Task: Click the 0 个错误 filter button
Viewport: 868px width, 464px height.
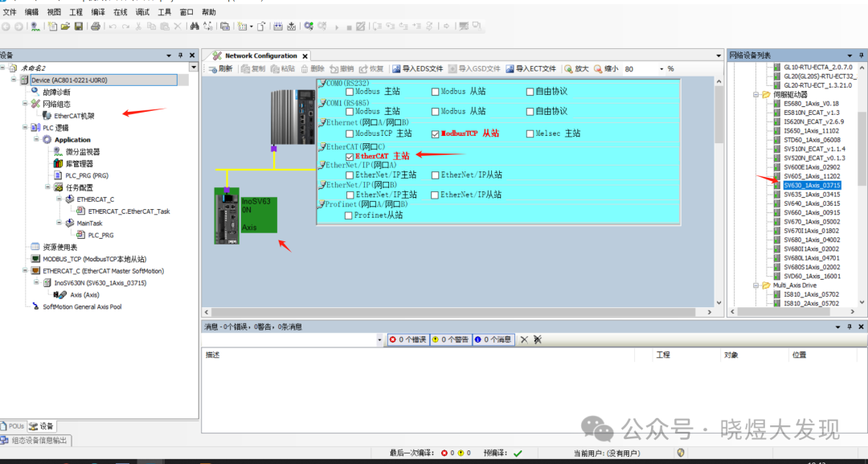Action: pos(407,340)
